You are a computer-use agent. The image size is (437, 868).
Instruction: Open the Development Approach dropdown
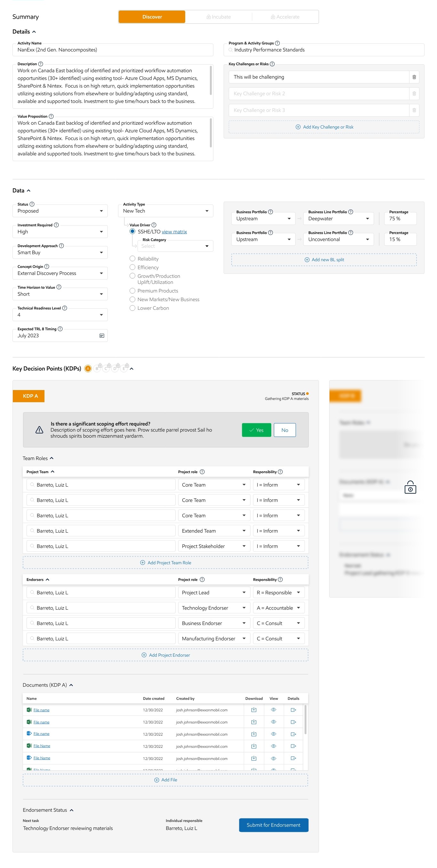pyautogui.click(x=60, y=253)
